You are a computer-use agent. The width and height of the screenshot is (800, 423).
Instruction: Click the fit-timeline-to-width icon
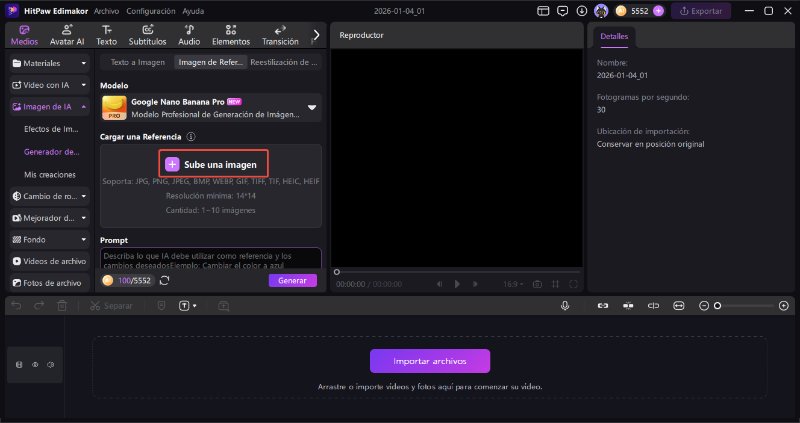point(678,305)
